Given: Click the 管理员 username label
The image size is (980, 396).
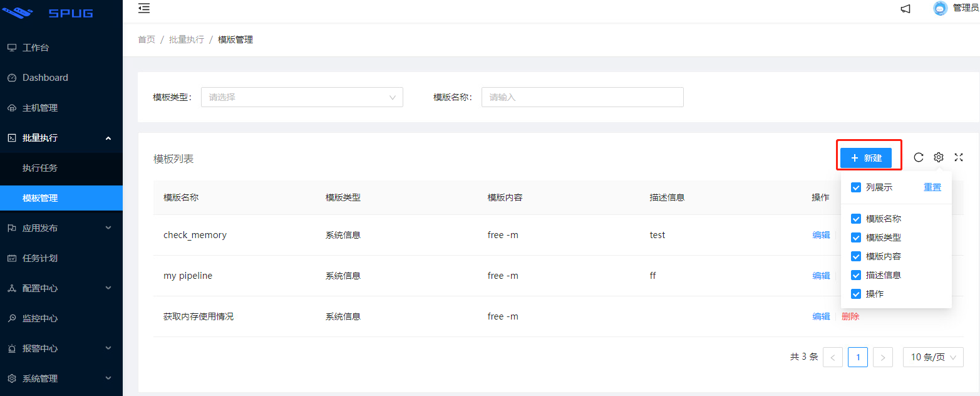Looking at the screenshot, I should click(x=966, y=8).
